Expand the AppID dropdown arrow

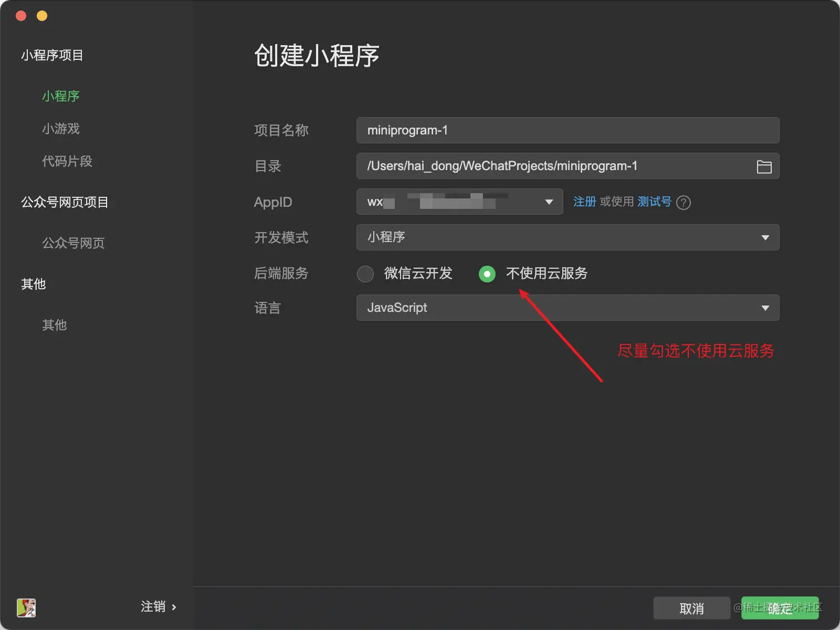tap(549, 202)
